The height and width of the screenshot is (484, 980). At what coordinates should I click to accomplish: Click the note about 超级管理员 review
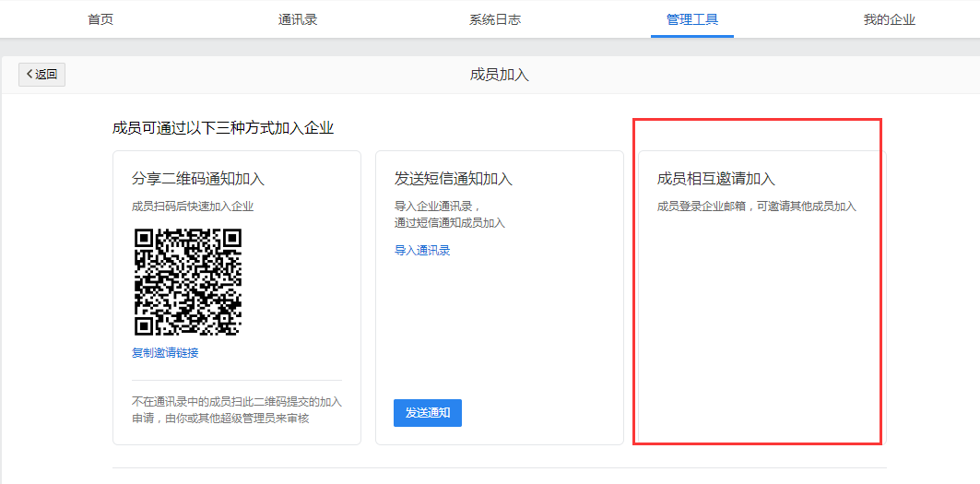point(236,410)
